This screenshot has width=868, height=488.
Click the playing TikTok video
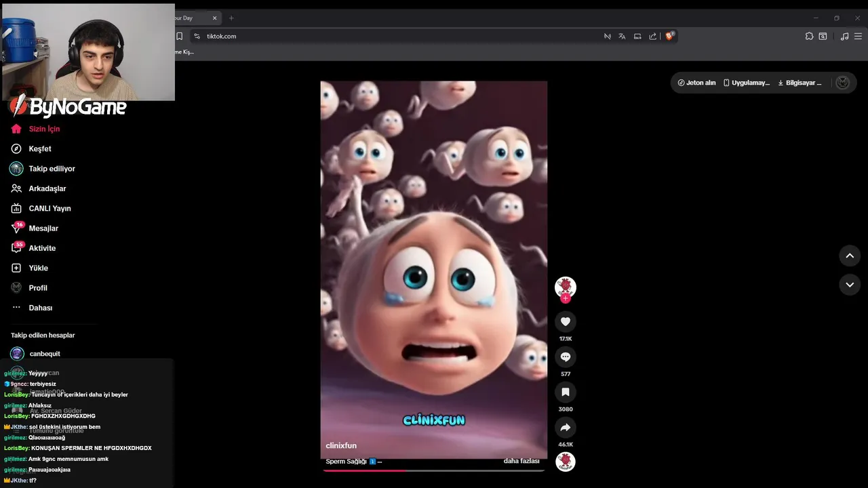click(434, 270)
